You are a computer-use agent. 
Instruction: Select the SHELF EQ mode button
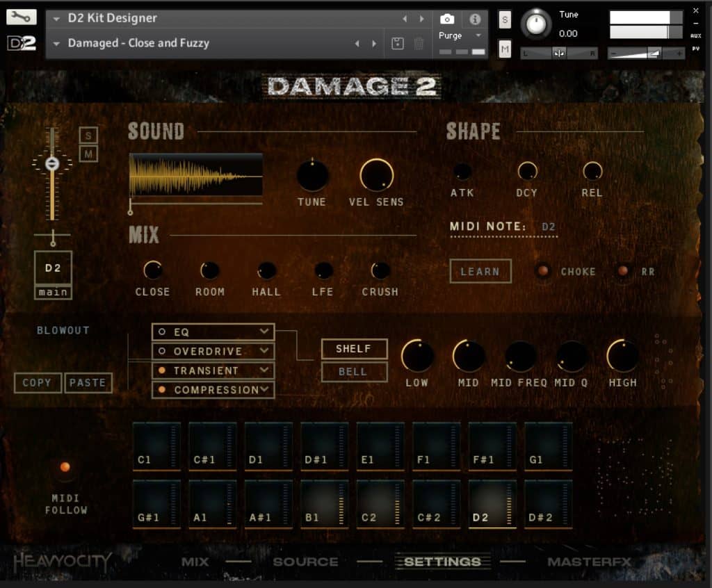click(354, 349)
